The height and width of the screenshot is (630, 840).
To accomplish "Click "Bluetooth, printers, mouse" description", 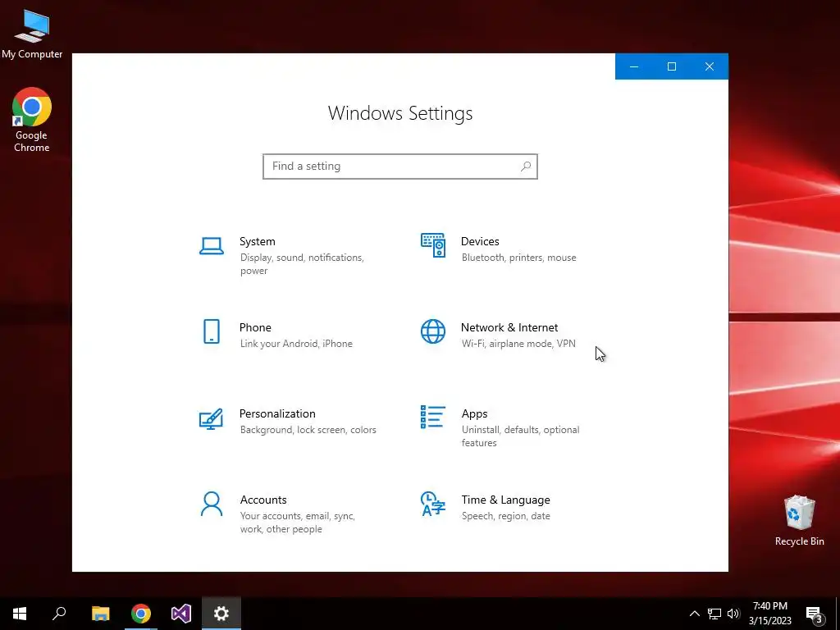I will [x=519, y=258].
